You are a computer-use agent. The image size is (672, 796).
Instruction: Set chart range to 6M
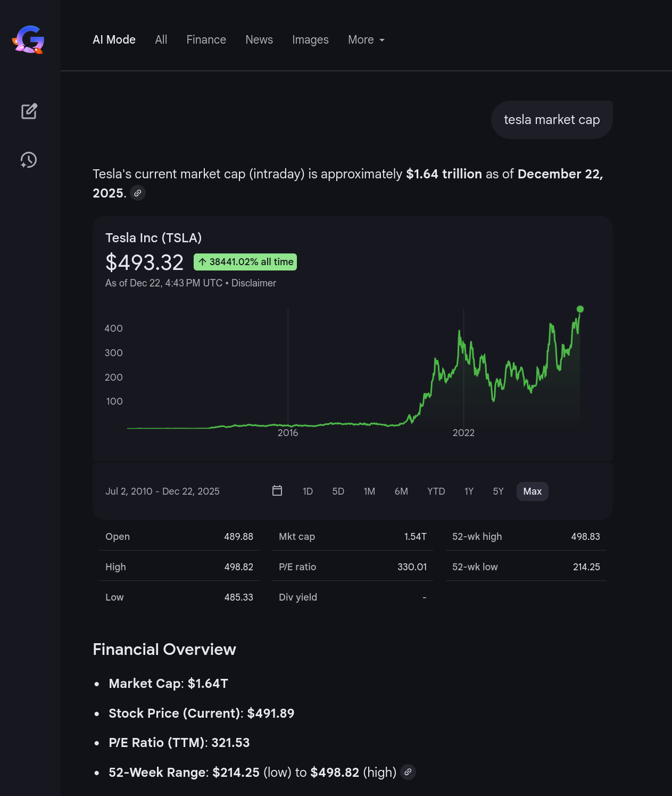[x=401, y=491]
